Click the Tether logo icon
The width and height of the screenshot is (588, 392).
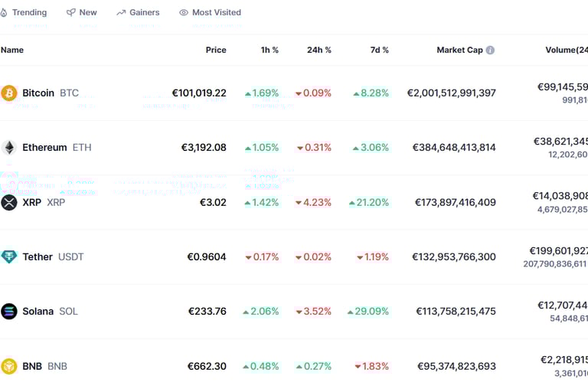pos(8,257)
